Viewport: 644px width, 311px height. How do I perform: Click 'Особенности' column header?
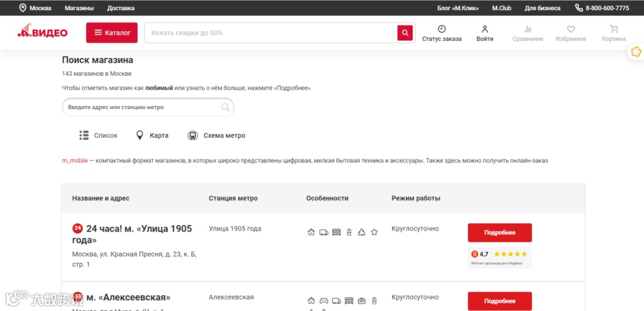[x=327, y=198]
